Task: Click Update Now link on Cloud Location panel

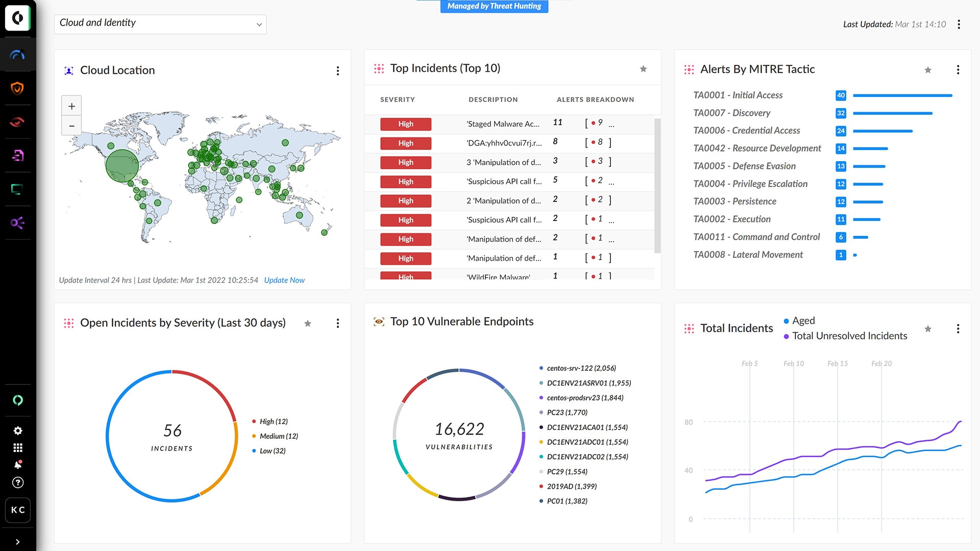Action: [x=285, y=279]
